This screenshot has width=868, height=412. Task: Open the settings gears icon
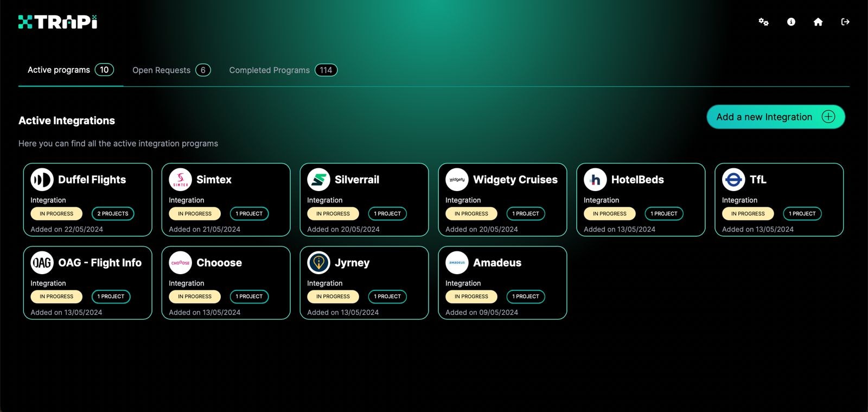click(x=763, y=22)
